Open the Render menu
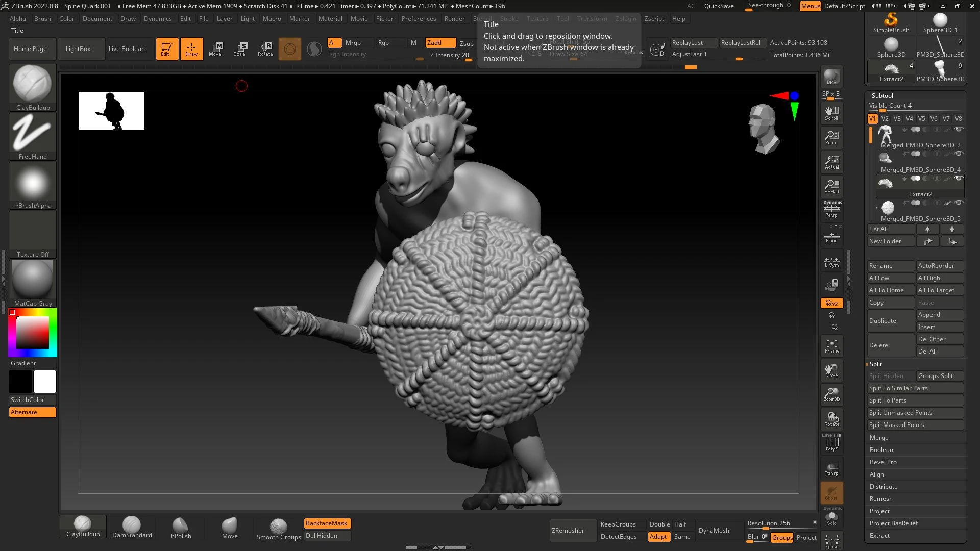This screenshot has width=980, height=551. click(454, 19)
